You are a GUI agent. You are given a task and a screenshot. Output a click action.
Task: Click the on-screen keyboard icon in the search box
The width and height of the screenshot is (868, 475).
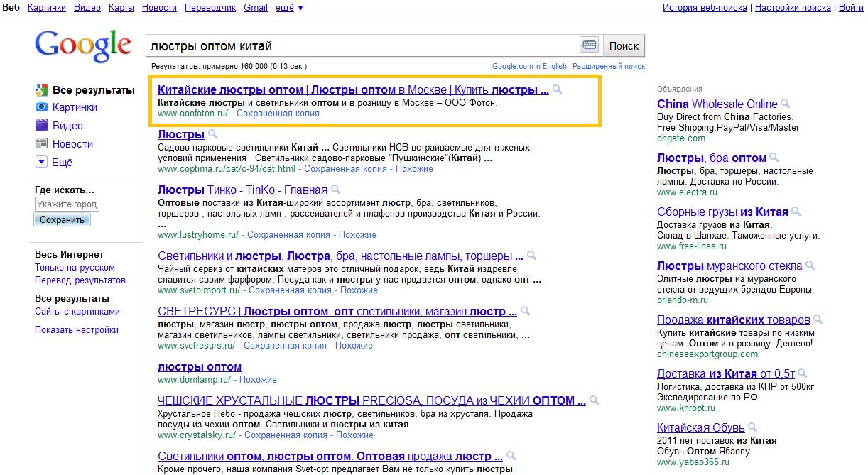coord(589,45)
